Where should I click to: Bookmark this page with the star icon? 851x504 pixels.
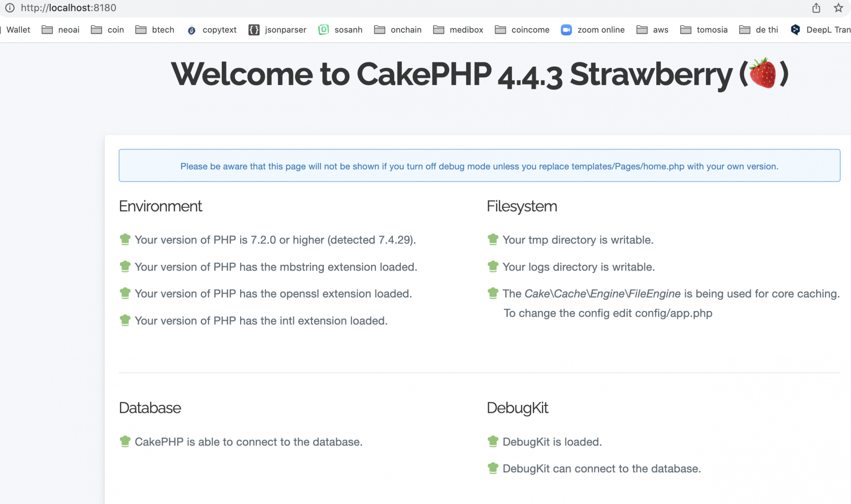click(838, 8)
